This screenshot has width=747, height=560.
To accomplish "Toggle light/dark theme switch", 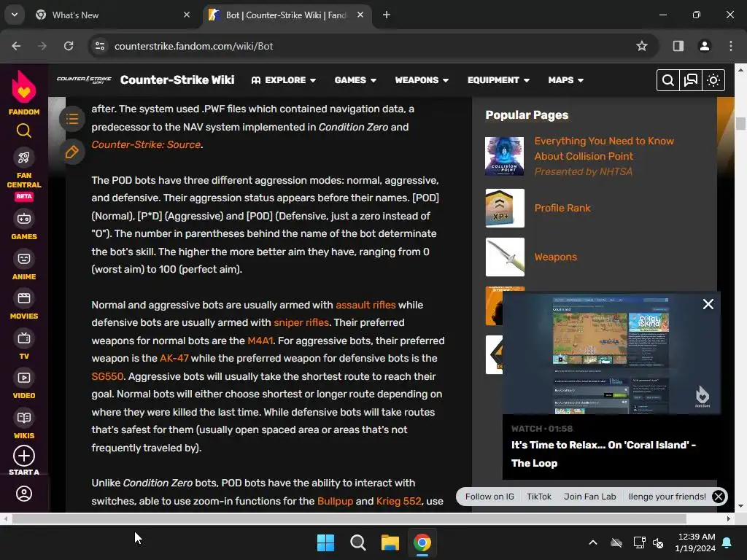I will pyautogui.click(x=713, y=80).
